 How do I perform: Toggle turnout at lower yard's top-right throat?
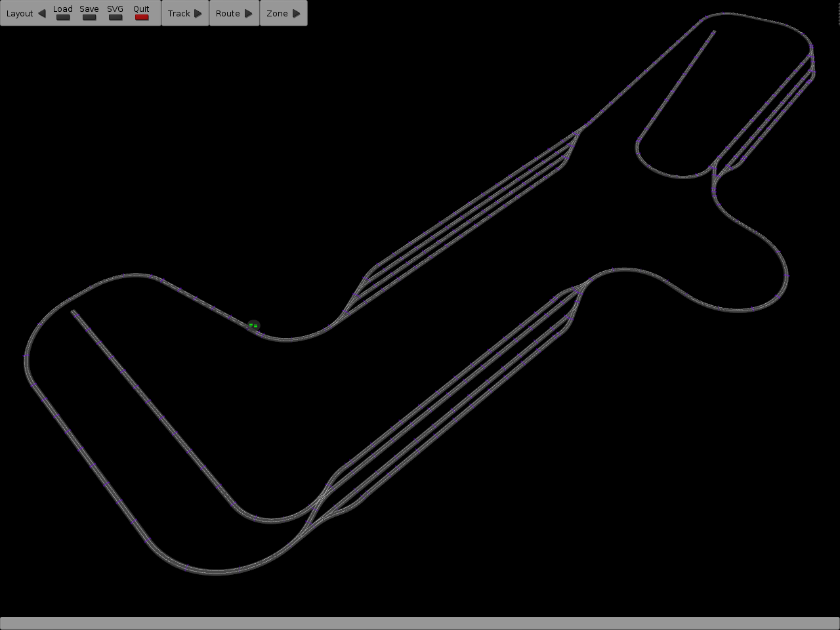[x=583, y=285]
